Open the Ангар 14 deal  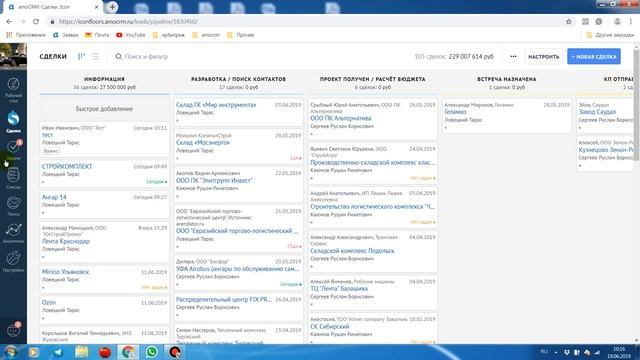[54, 197]
